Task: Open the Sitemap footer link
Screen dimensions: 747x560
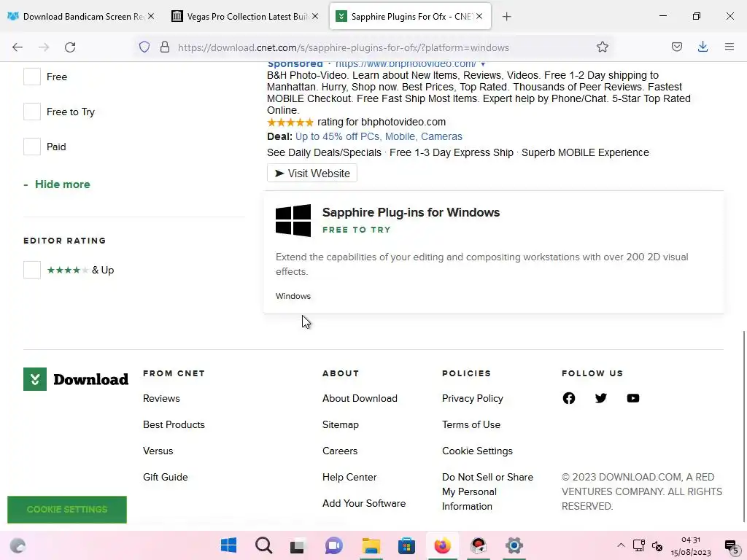Action: (341, 425)
